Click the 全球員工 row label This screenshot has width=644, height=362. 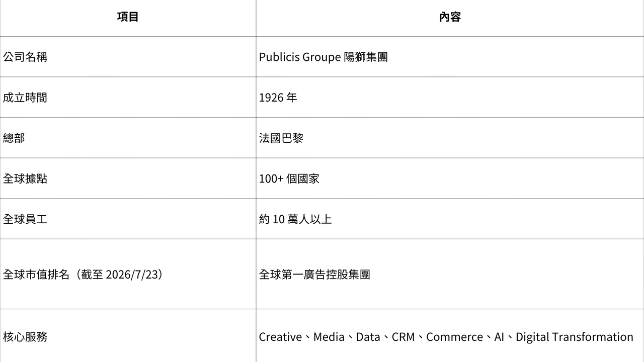[128, 219]
